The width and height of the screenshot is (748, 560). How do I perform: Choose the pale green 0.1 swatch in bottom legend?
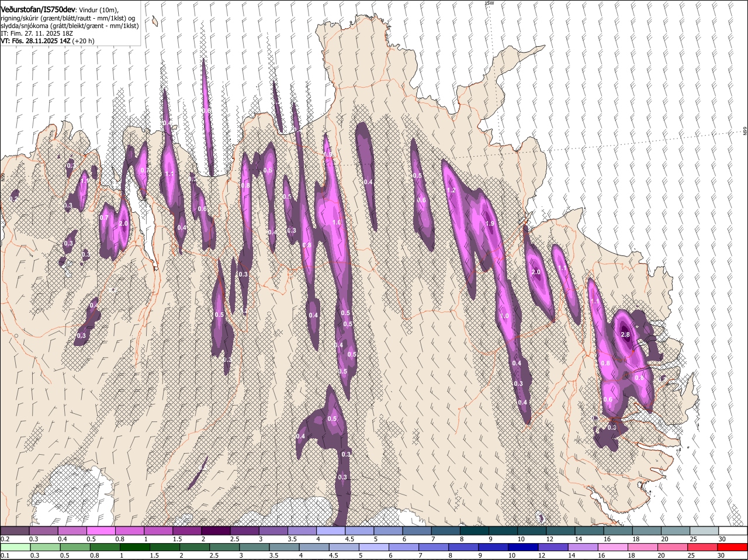[15, 547]
